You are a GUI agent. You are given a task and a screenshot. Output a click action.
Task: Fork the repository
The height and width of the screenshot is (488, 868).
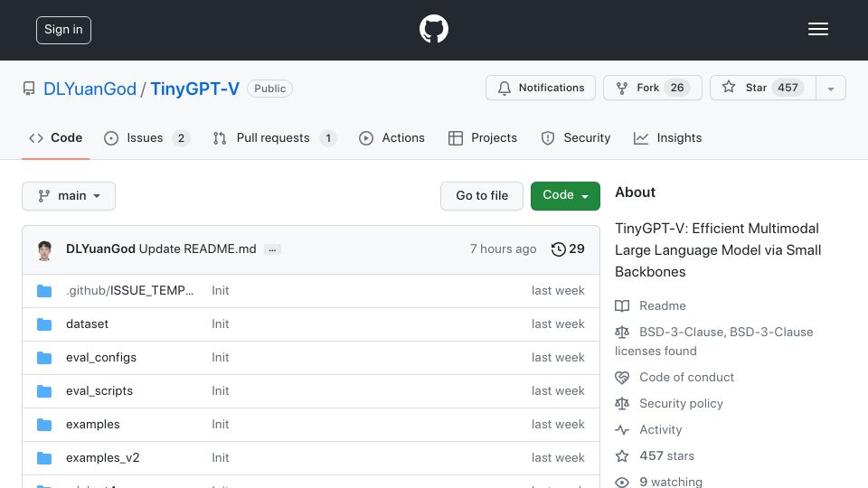pos(652,88)
